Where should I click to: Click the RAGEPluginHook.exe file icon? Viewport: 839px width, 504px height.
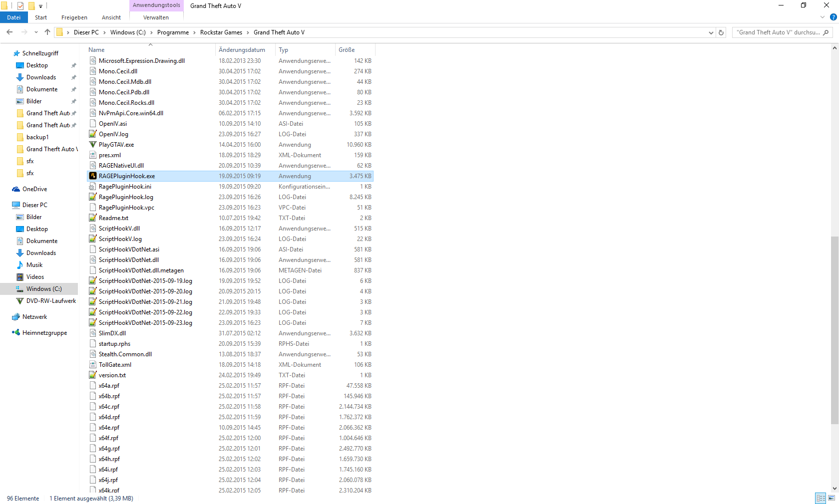pos(92,176)
